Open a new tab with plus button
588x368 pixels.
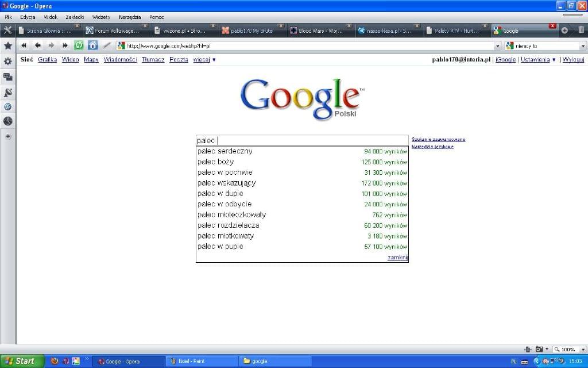(x=564, y=30)
